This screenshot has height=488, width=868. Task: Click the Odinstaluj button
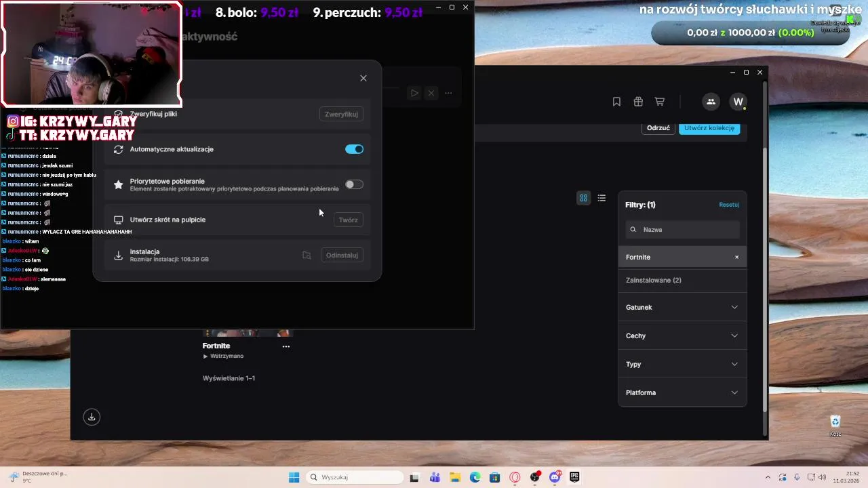342,255
